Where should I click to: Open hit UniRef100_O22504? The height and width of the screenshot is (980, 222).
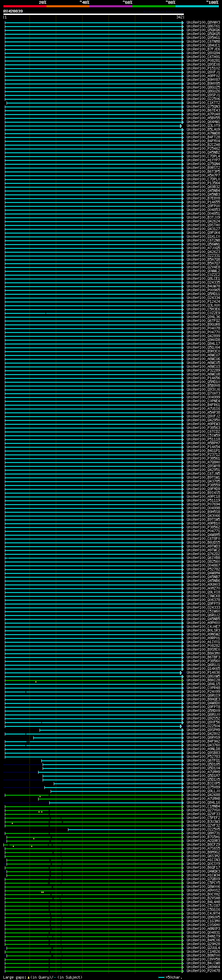coord(203,726)
